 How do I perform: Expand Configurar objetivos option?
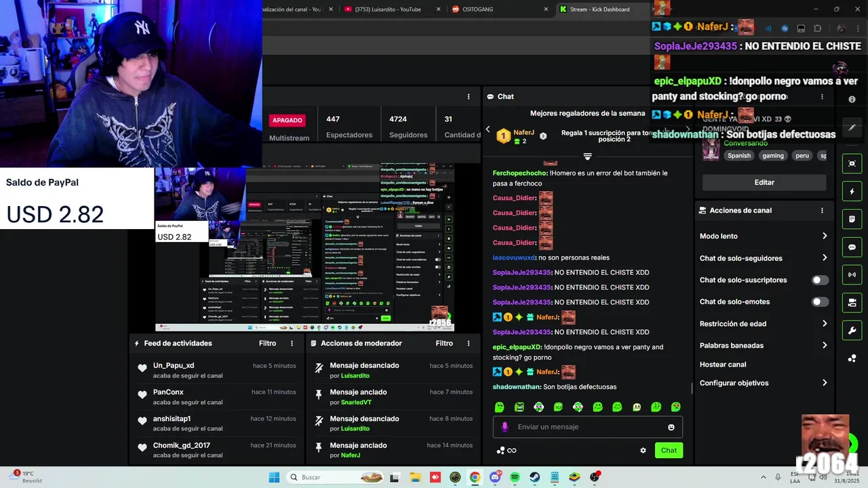[x=825, y=383]
